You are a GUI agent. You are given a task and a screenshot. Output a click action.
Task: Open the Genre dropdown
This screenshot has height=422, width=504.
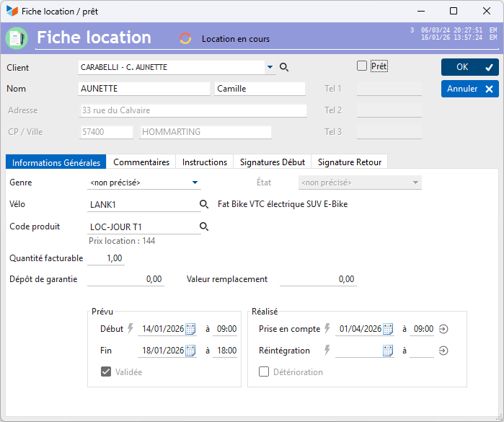pyautogui.click(x=195, y=183)
